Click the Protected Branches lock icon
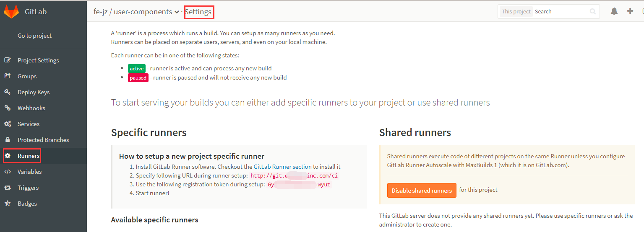Screen dimensions: 644x232 [x=8, y=140]
